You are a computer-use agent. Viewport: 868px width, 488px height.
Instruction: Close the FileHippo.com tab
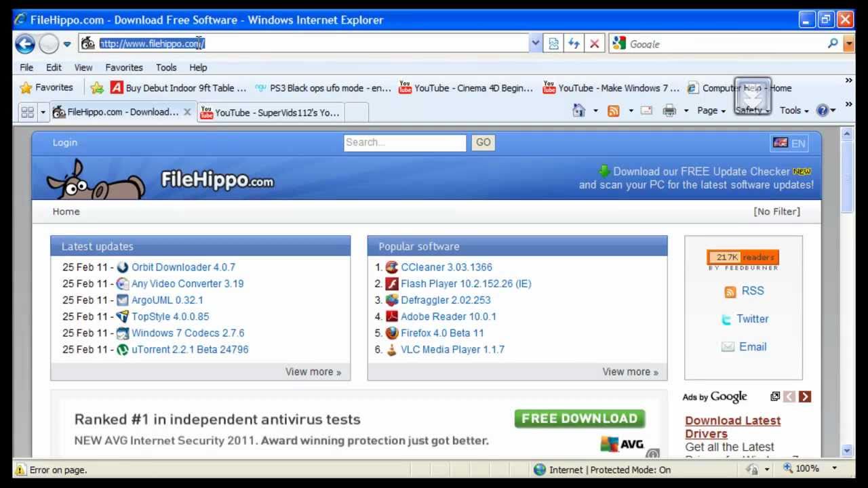click(188, 112)
